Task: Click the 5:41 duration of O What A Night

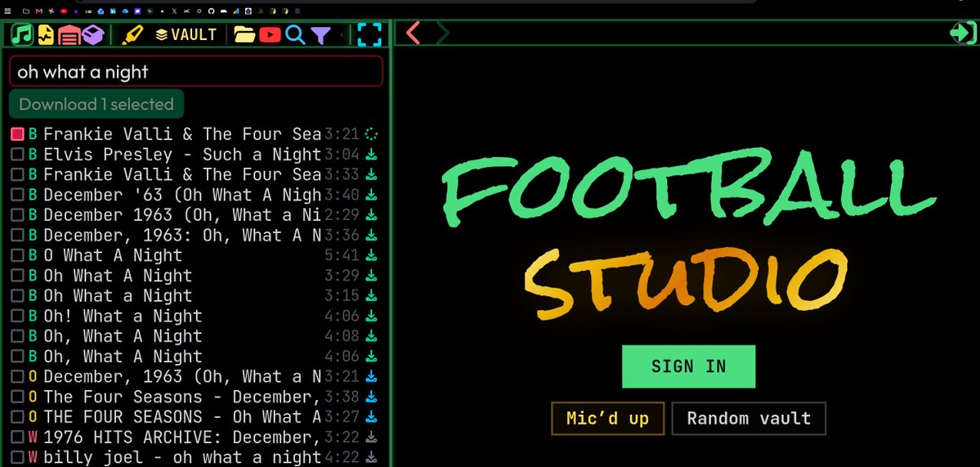Action: (342, 255)
